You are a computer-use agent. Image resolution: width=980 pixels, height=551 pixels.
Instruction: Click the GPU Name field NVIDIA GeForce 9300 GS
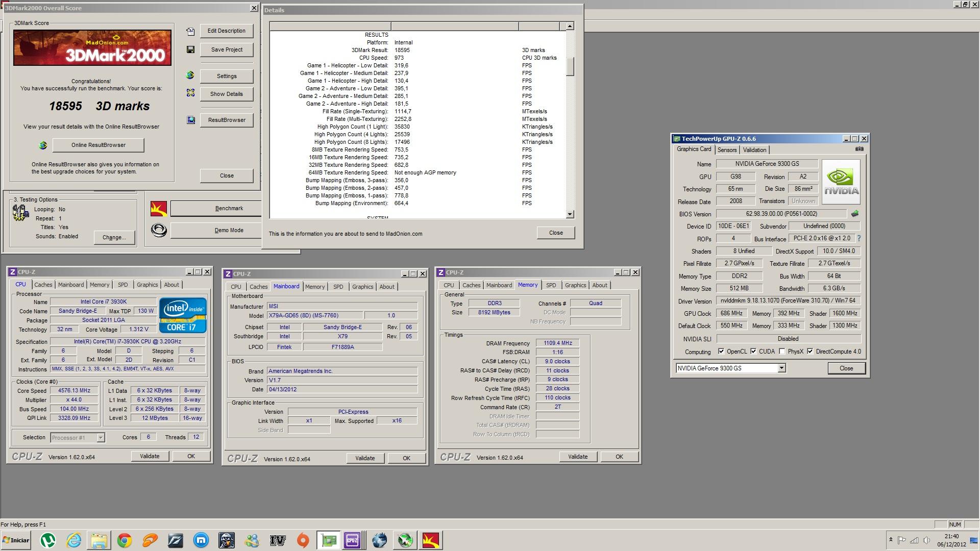click(767, 164)
